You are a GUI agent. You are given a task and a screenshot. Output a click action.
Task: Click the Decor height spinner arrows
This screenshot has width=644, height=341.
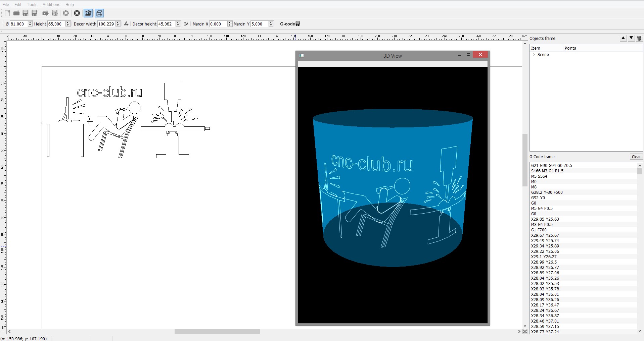click(x=178, y=24)
